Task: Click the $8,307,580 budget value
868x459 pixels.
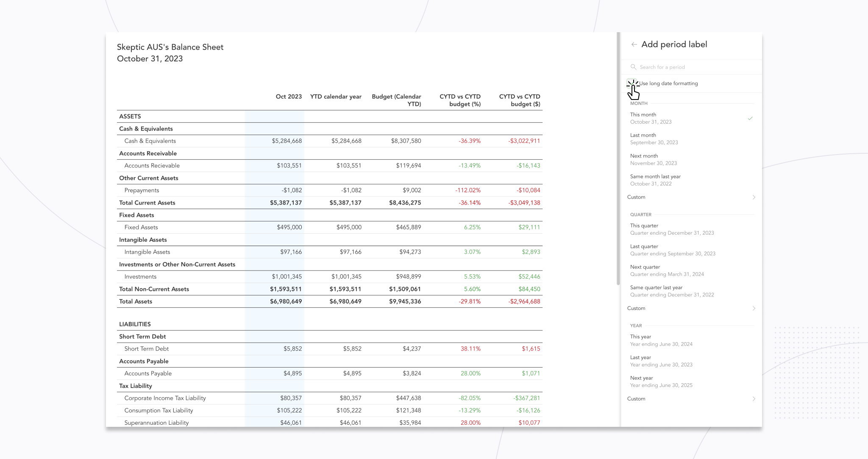Action: tap(406, 141)
